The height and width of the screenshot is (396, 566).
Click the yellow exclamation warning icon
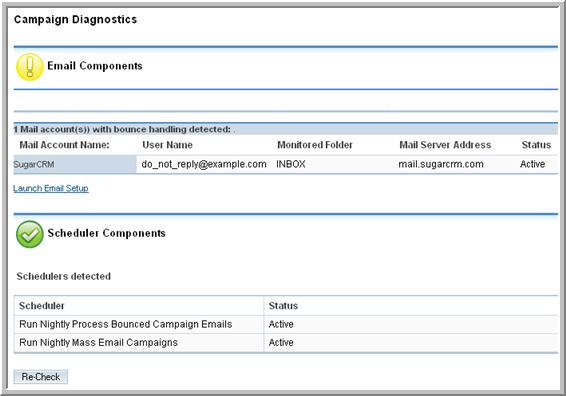[30, 67]
